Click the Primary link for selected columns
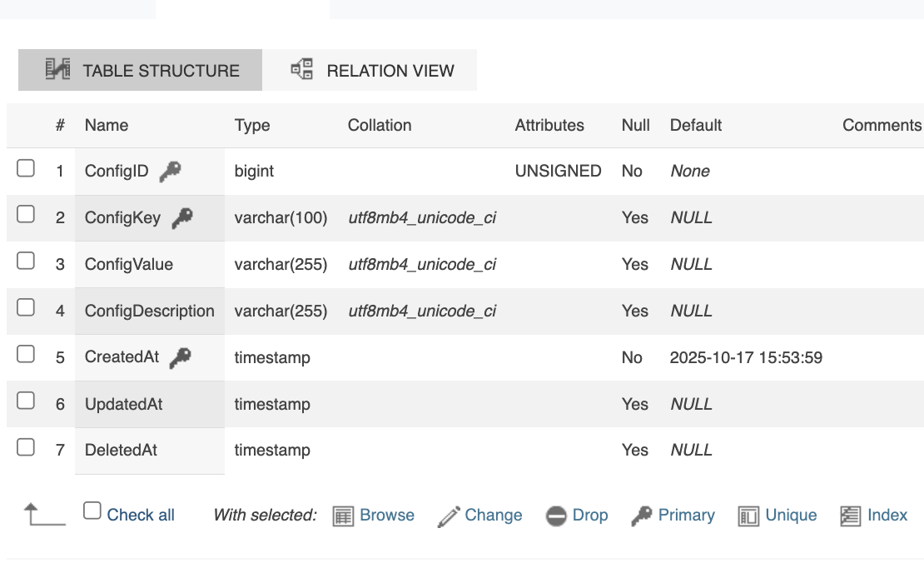 click(x=686, y=516)
